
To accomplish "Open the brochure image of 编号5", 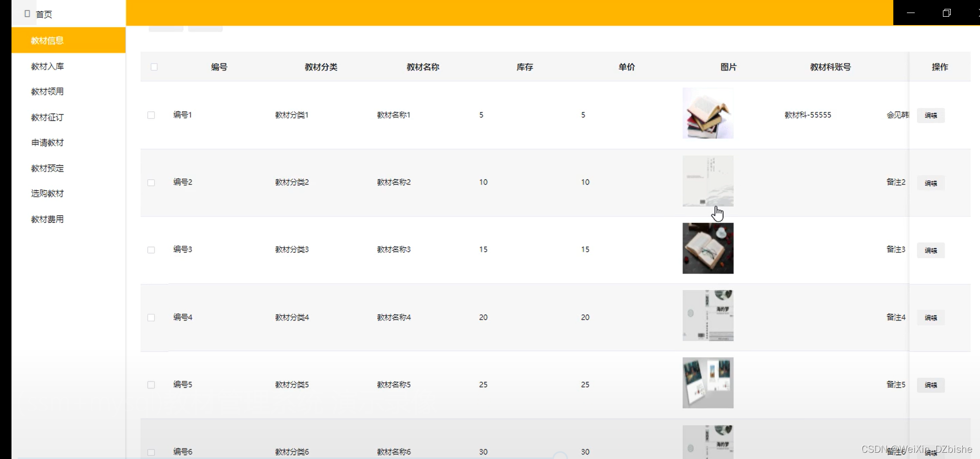I will pyautogui.click(x=708, y=383).
